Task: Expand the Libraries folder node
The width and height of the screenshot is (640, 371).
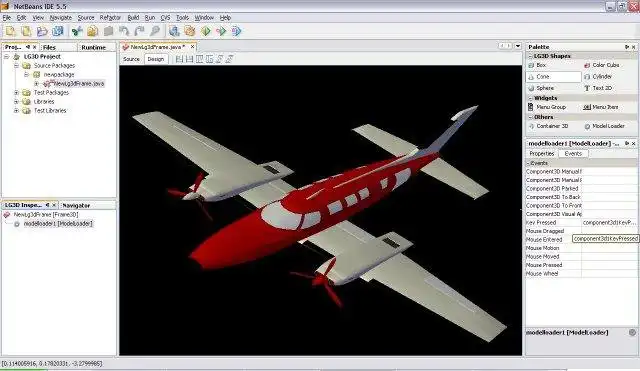Action: 16,102
